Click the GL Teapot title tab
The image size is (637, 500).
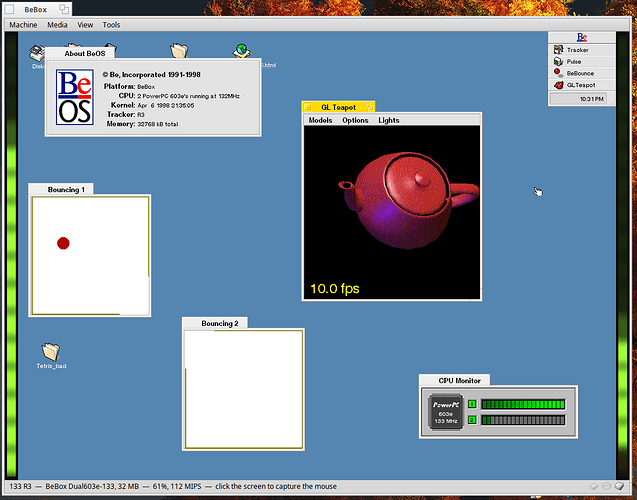coord(338,107)
